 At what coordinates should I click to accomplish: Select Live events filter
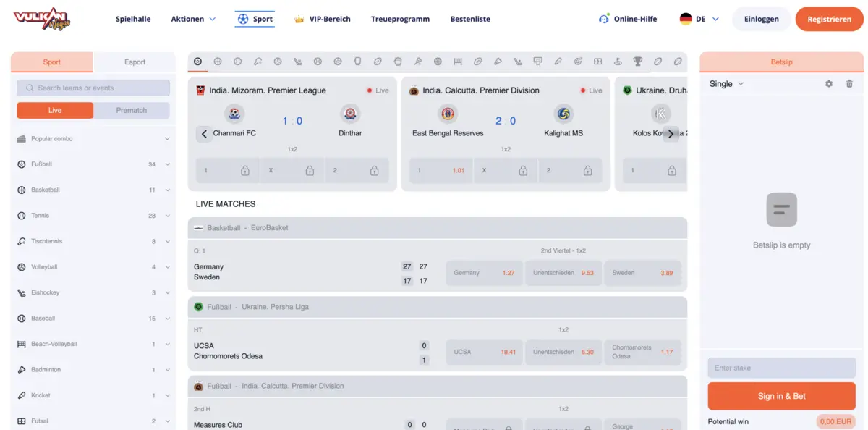(55, 111)
